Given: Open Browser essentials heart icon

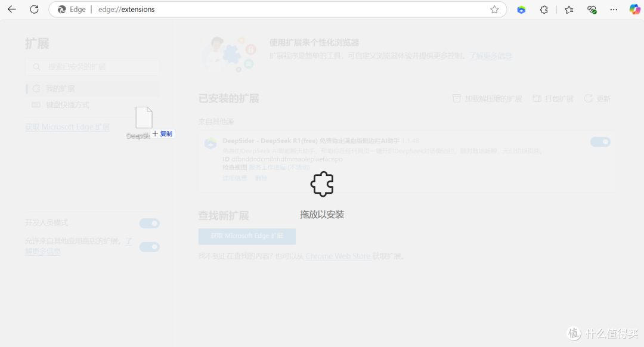Looking at the screenshot, I should click(592, 10).
